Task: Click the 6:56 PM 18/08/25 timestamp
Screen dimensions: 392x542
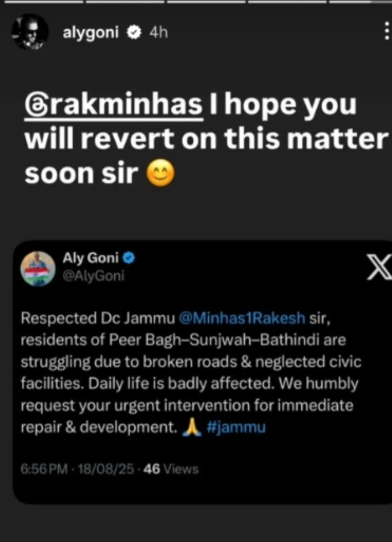Action: pos(78,469)
